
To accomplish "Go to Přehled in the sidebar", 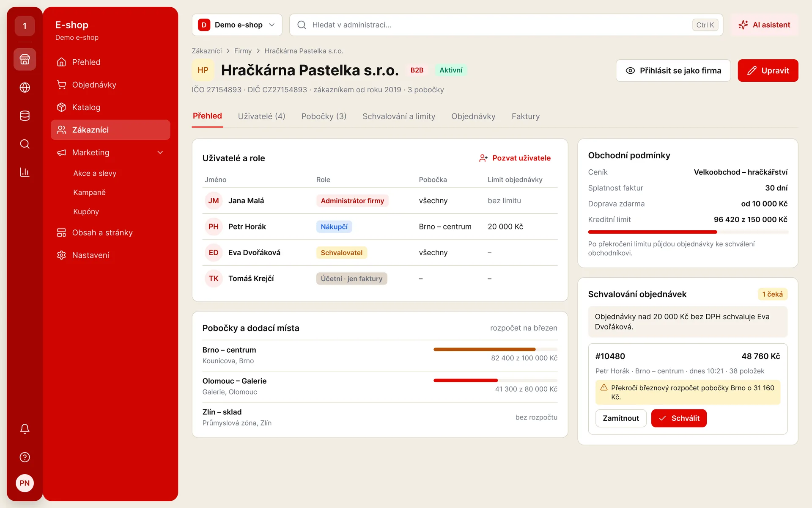I will (110, 62).
